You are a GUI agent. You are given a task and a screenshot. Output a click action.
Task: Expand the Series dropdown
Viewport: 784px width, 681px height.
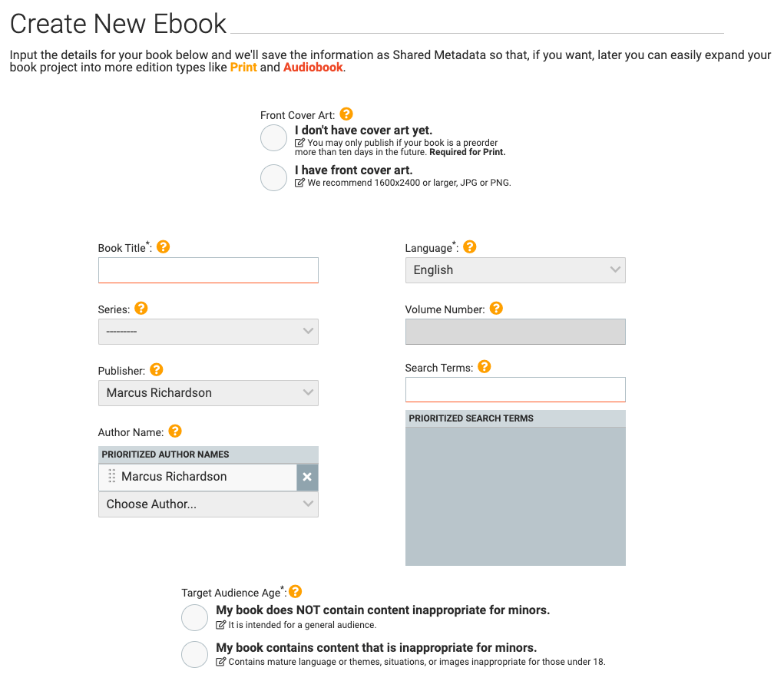208,332
